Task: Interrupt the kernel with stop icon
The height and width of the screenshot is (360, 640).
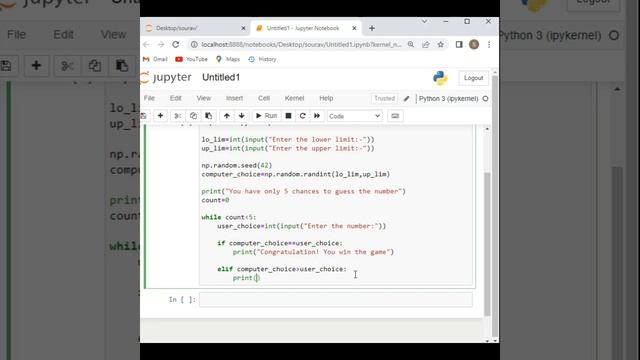Action: tap(288, 116)
